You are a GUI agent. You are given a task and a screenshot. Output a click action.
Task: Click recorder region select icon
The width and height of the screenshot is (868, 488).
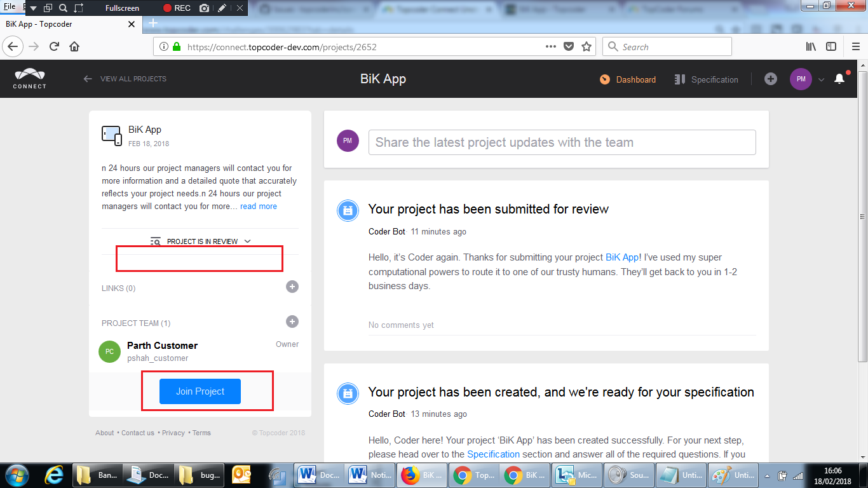pyautogui.click(x=79, y=8)
